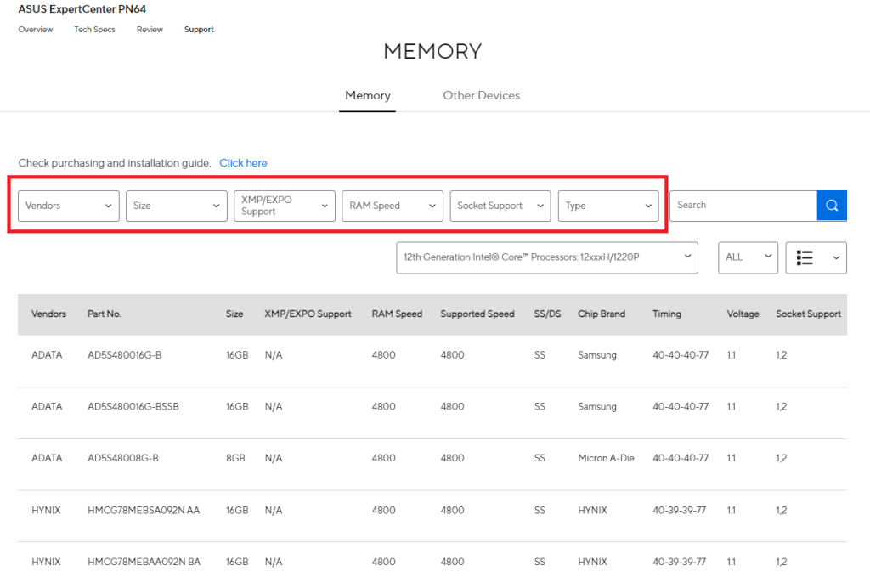Select part number AD5S480016G-B
This screenshot has width=870, height=588.
(x=125, y=355)
